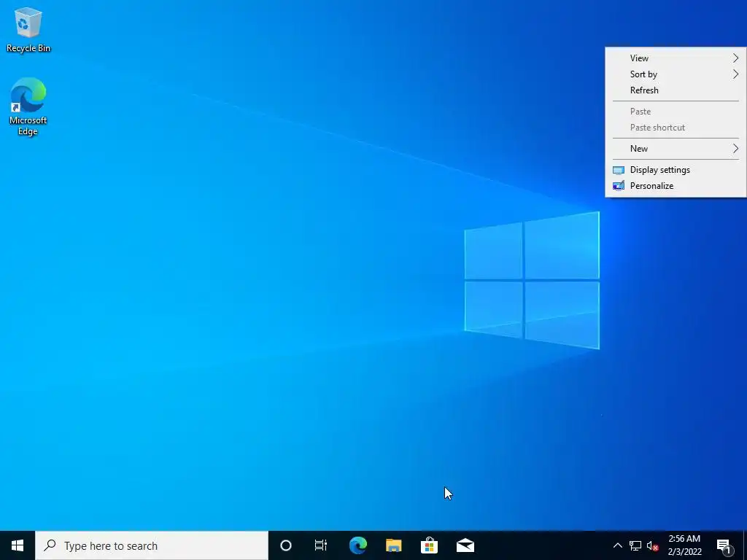
Task: Open File Explorer from the taskbar
Action: click(x=393, y=545)
